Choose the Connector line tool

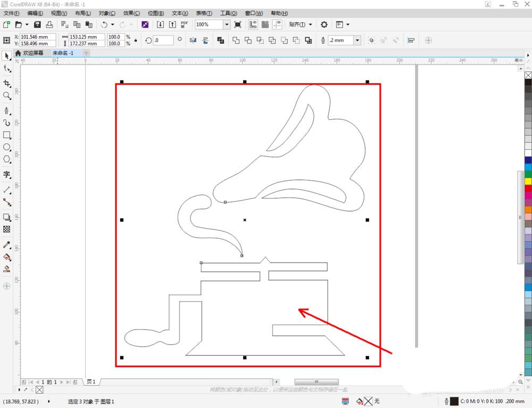pyautogui.click(x=6, y=202)
